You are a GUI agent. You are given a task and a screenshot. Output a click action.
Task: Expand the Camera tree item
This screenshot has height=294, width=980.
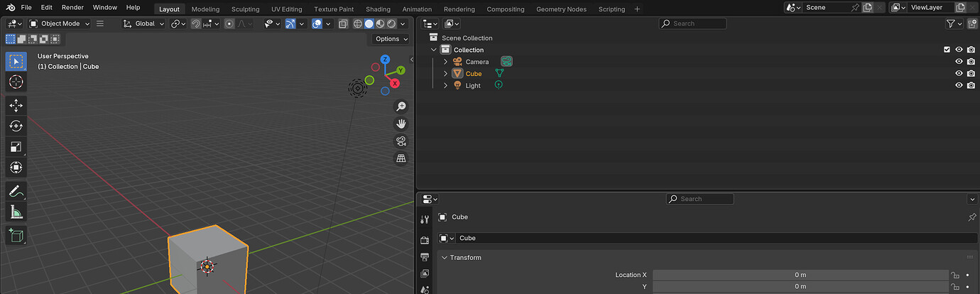click(x=446, y=62)
